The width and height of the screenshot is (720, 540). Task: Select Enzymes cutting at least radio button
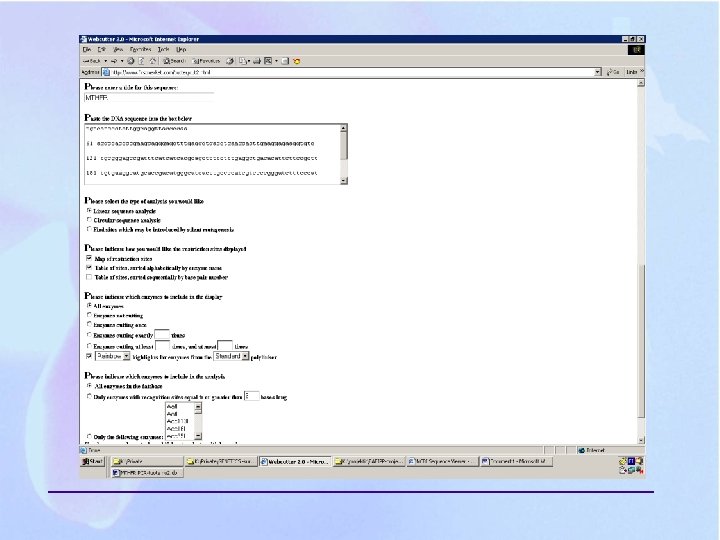89,346
